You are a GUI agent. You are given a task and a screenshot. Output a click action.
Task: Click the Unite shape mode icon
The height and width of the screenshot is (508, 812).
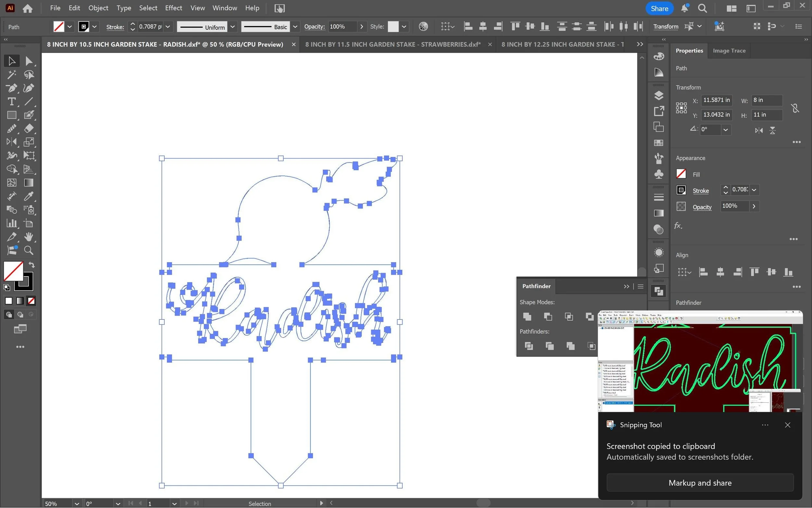click(527, 317)
